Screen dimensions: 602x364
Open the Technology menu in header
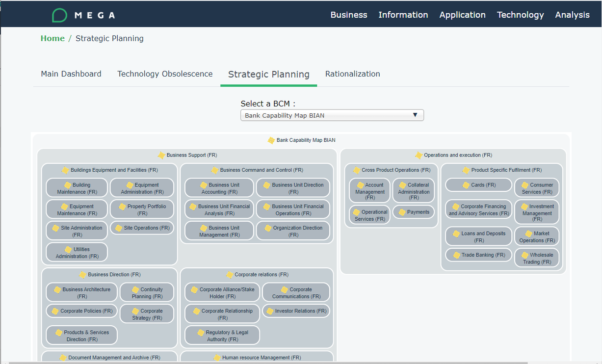point(520,15)
